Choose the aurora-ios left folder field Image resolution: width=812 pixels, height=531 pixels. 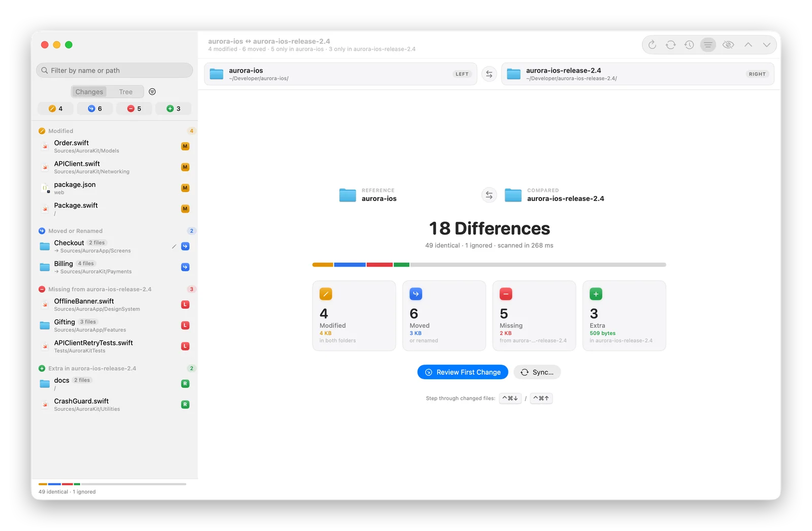[341, 74]
